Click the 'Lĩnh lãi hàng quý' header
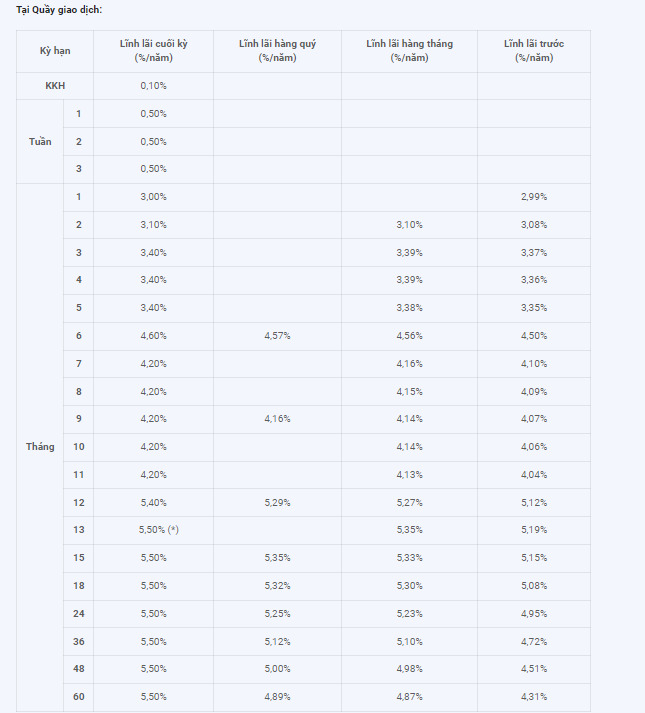Viewport: 645px width, 713px height. coord(277,50)
